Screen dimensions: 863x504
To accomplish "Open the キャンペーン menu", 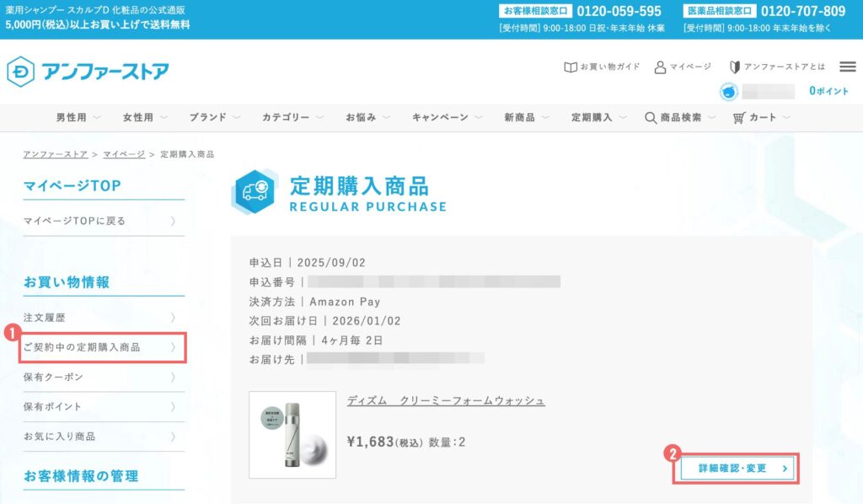I will (x=440, y=117).
